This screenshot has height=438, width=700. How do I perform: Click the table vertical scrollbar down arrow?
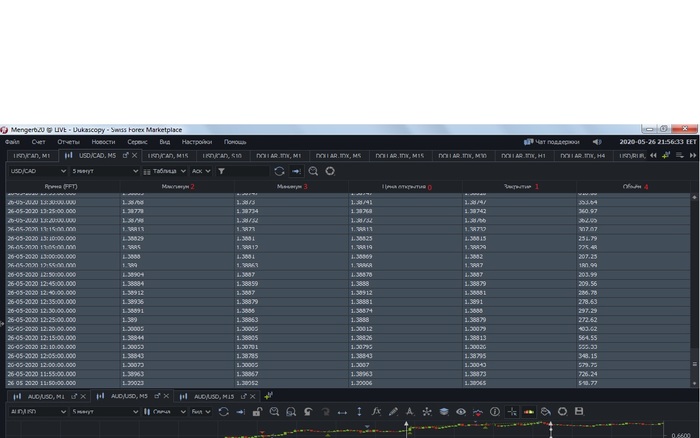click(694, 384)
